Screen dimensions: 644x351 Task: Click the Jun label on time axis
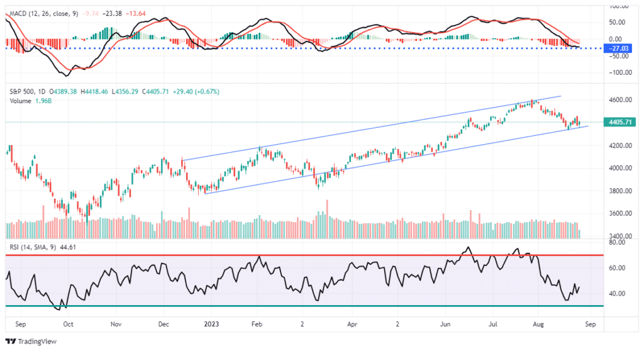[445, 325]
